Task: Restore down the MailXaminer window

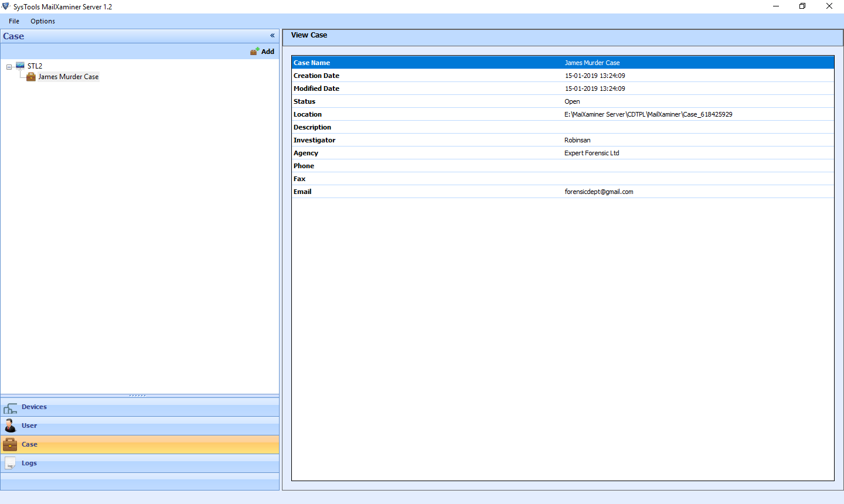Action: tap(802, 6)
